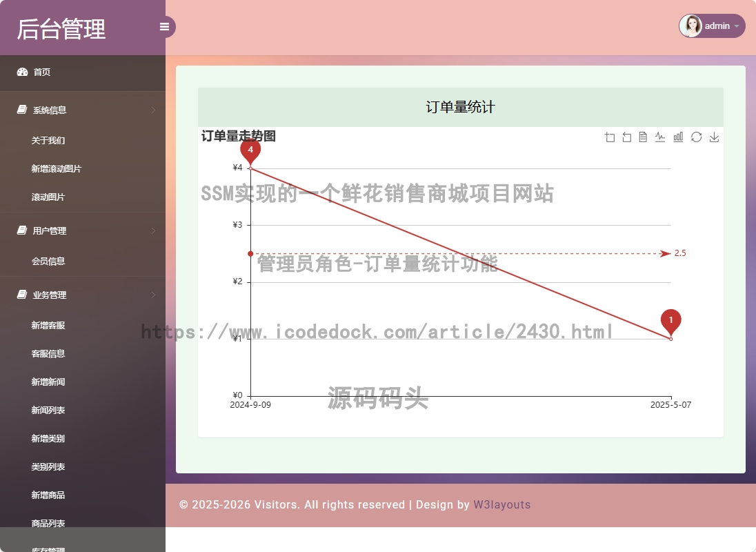Click the 后台管理 logo title
The image size is (756, 552).
pyautogui.click(x=61, y=29)
